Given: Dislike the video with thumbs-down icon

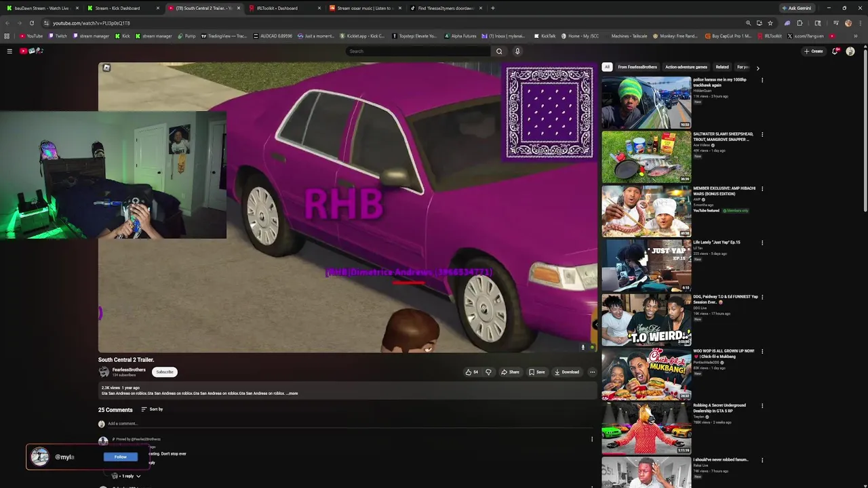Looking at the screenshot, I should pos(488,372).
